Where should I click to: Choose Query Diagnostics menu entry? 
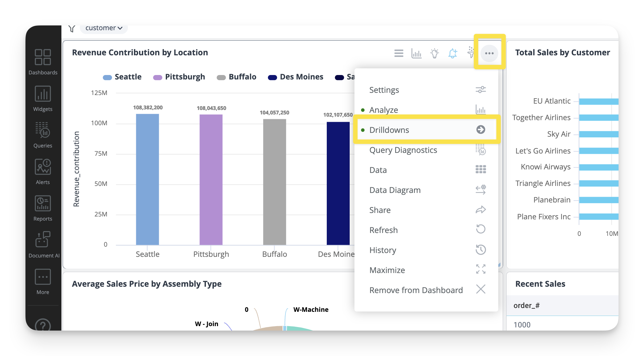403,150
